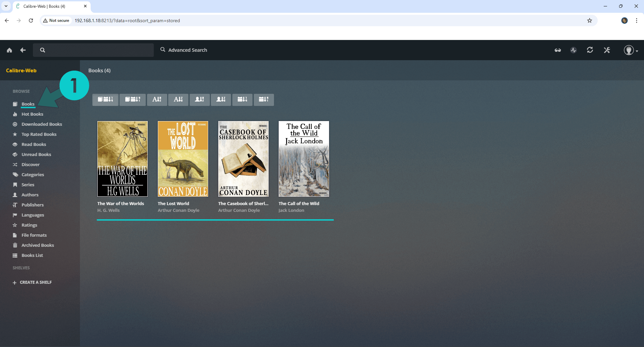The width and height of the screenshot is (644, 347).
Task: Open The Lost World cover
Action: (183, 159)
